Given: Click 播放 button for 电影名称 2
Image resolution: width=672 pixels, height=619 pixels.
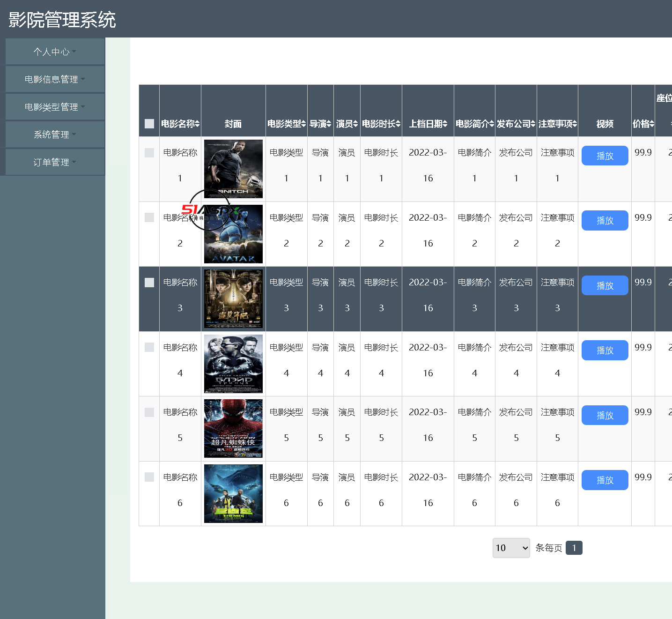Looking at the screenshot, I should click(605, 221).
